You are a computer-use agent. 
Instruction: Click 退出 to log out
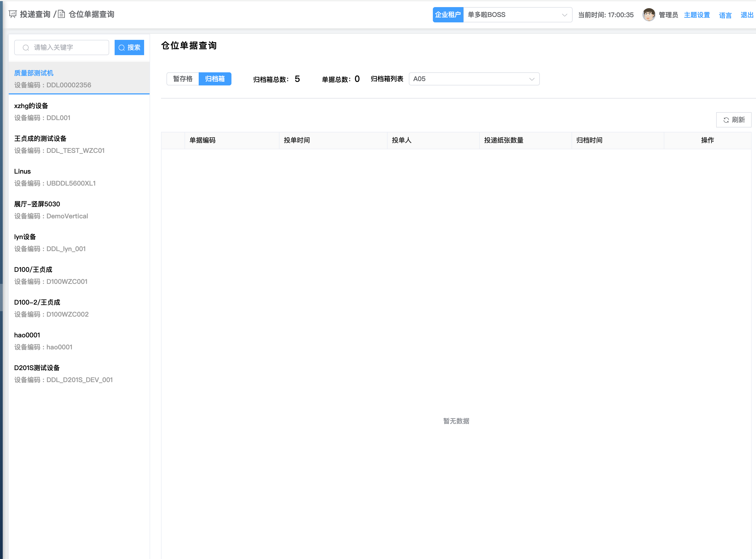[x=746, y=15]
